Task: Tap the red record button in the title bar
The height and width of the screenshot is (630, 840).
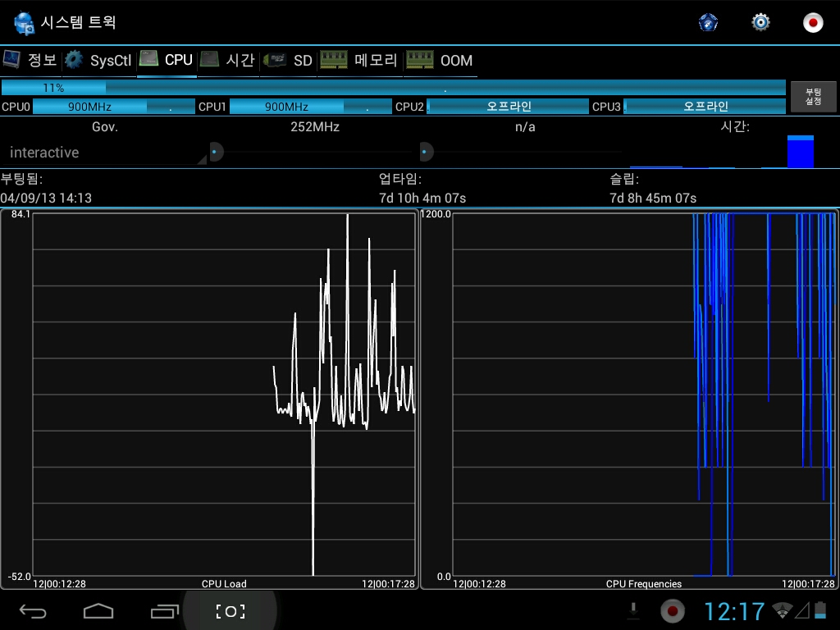Action: [813, 22]
